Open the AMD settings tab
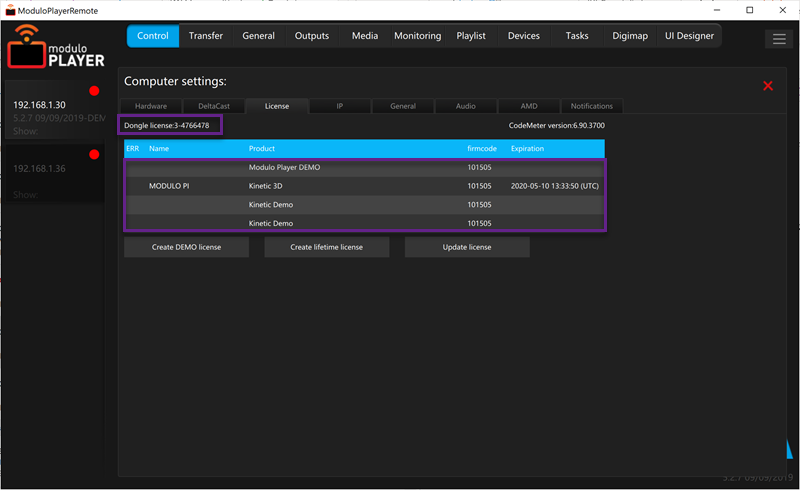800x490 pixels. [x=529, y=106]
